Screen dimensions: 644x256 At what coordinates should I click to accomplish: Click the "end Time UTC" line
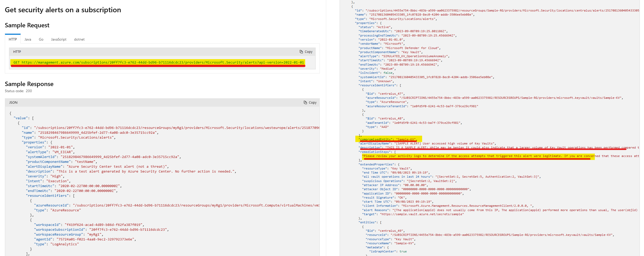pyautogui.click(x=396, y=173)
